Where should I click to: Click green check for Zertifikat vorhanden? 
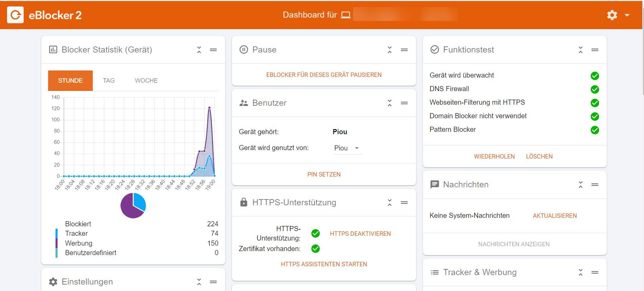coord(316,249)
